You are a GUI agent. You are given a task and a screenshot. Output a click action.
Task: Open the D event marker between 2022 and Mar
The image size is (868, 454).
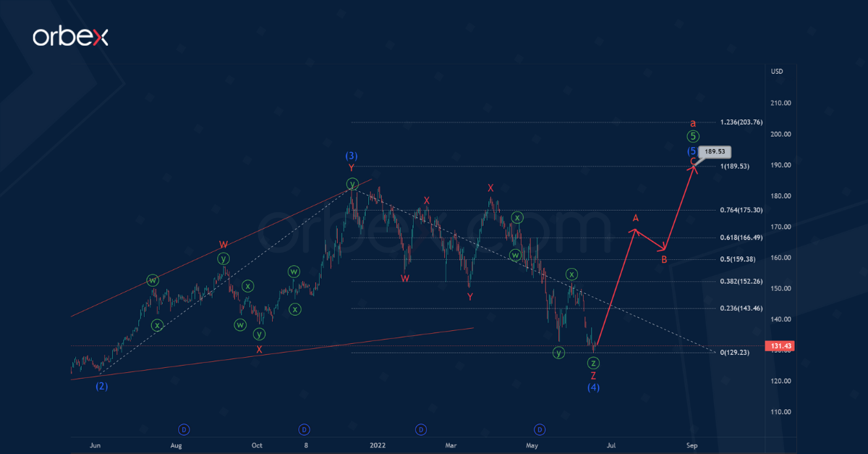(x=420, y=429)
